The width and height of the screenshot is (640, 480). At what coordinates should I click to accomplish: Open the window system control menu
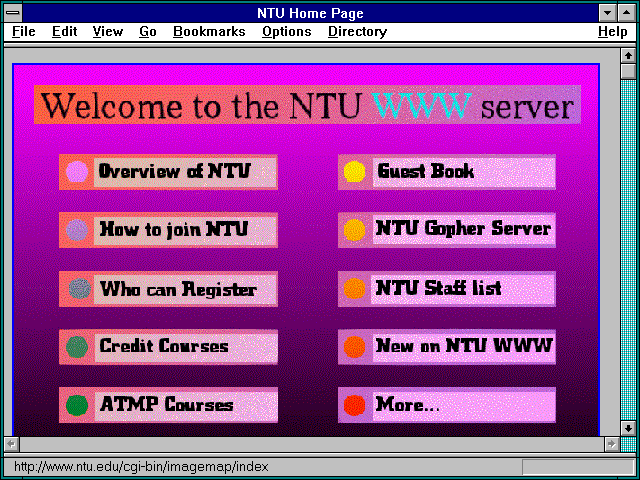[13, 13]
